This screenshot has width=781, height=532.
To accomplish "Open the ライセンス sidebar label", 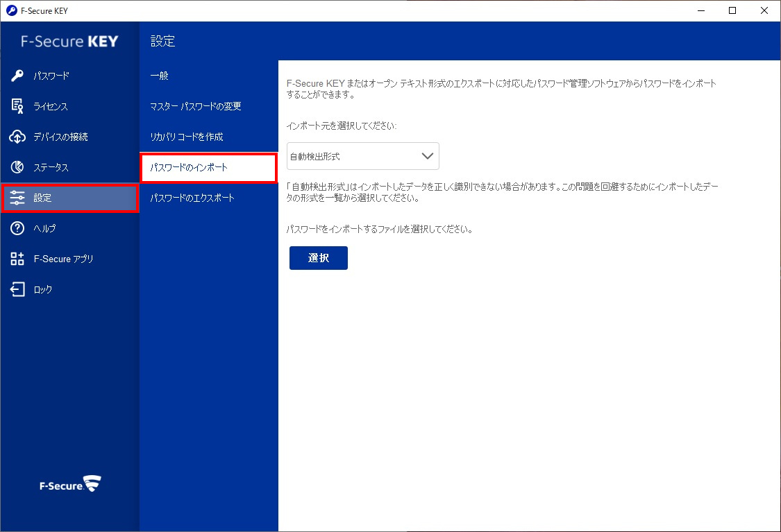I will 51,106.
